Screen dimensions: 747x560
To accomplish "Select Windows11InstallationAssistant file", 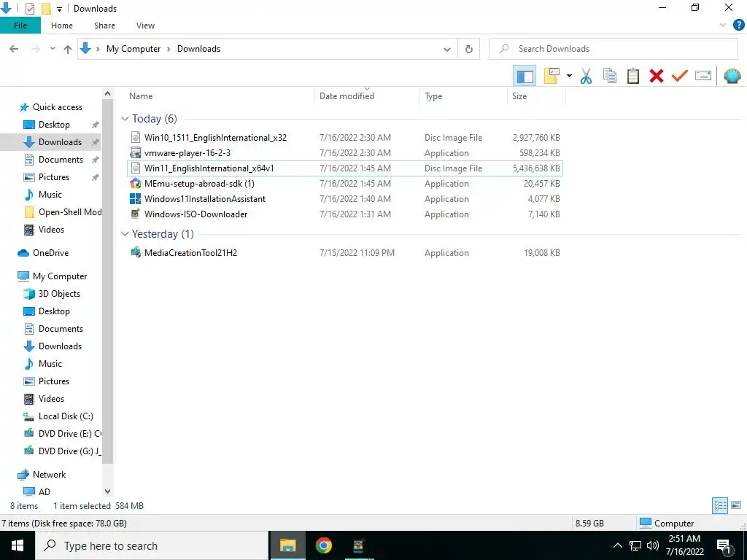I will 345,198.
